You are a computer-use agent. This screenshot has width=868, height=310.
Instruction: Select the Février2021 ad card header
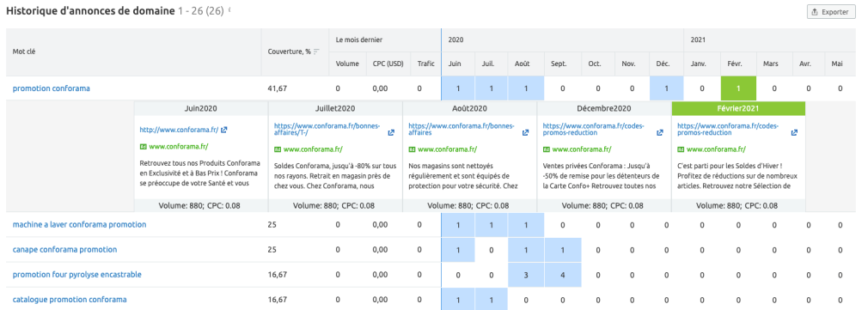click(x=738, y=108)
